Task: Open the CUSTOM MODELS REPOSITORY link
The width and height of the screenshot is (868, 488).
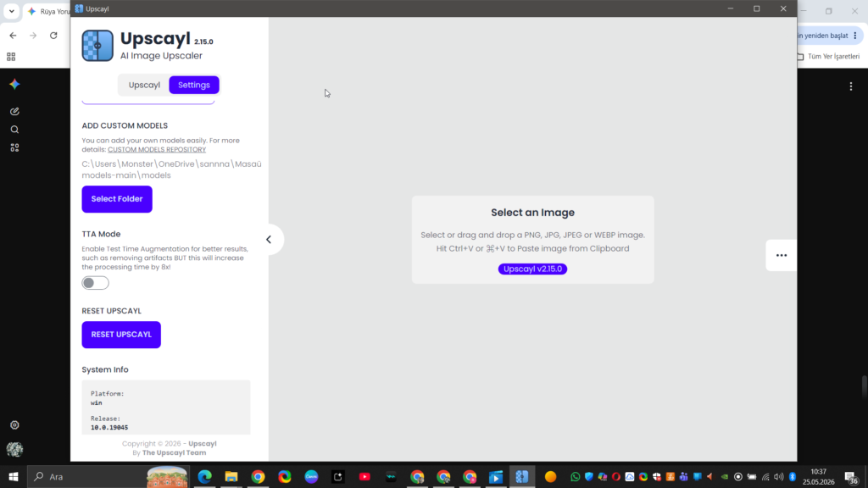Action: point(157,149)
